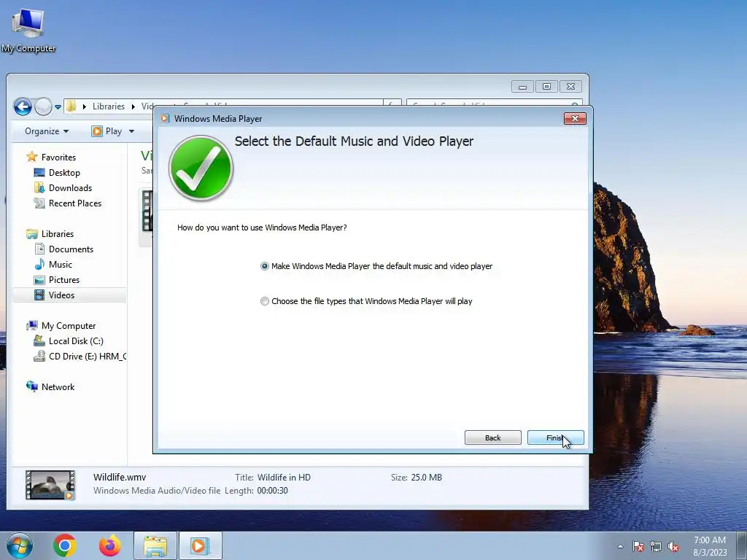Click the green checkmark graphic in the dialog
Screen dimensions: 747x560
(x=201, y=168)
